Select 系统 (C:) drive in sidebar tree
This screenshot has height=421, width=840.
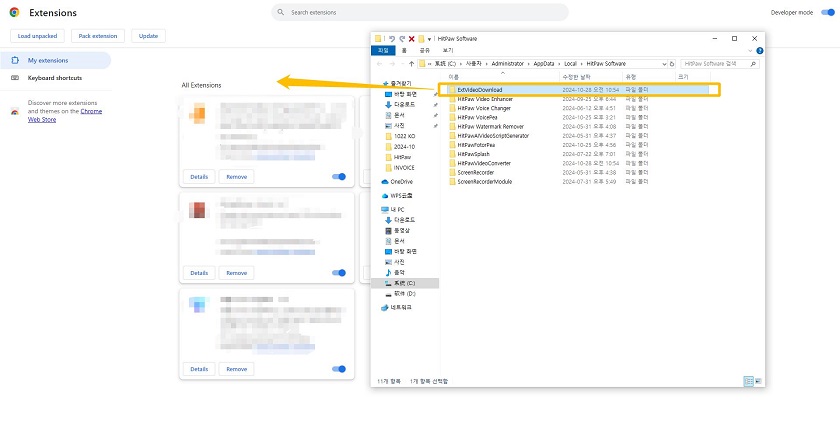pos(404,283)
